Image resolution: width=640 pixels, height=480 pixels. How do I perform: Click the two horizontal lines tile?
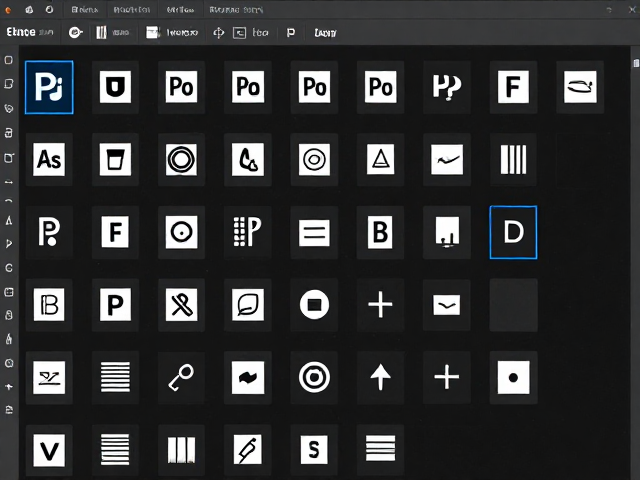[314, 232]
